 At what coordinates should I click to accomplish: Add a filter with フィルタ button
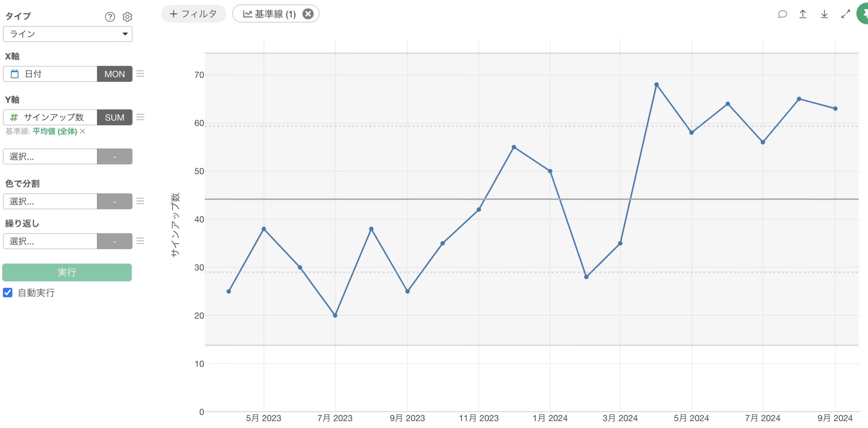[193, 14]
